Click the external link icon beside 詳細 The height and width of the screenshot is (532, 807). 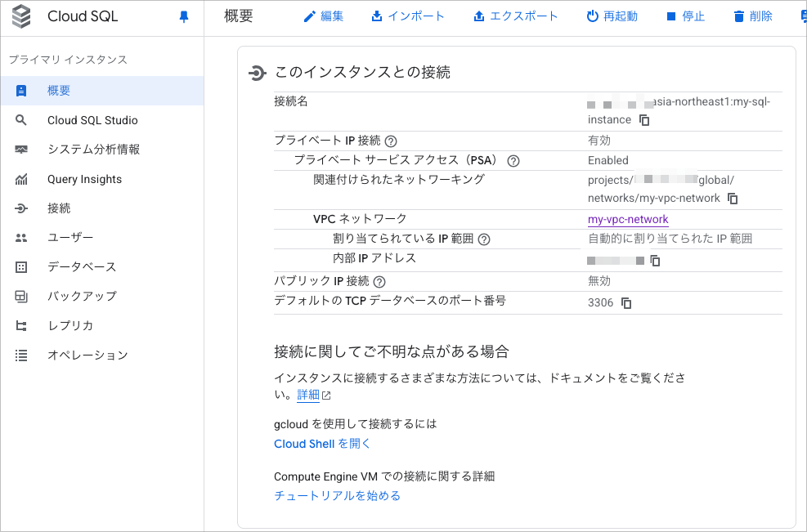pos(326,396)
